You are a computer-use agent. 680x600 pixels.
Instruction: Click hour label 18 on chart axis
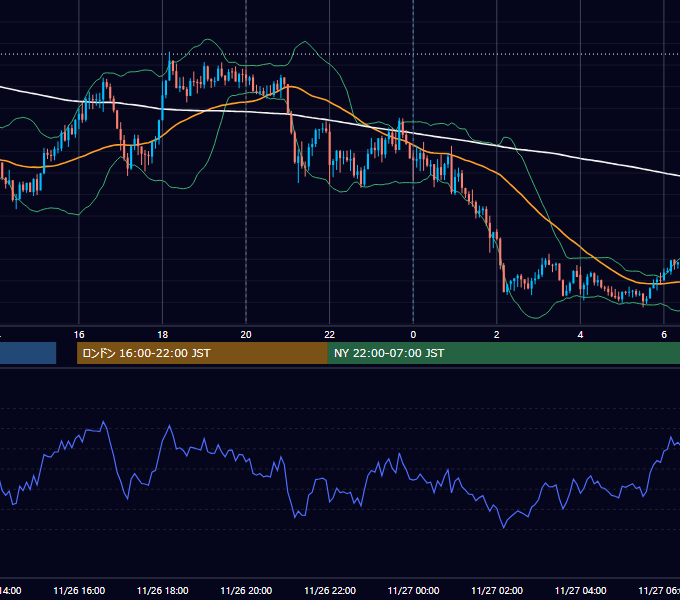point(163,335)
